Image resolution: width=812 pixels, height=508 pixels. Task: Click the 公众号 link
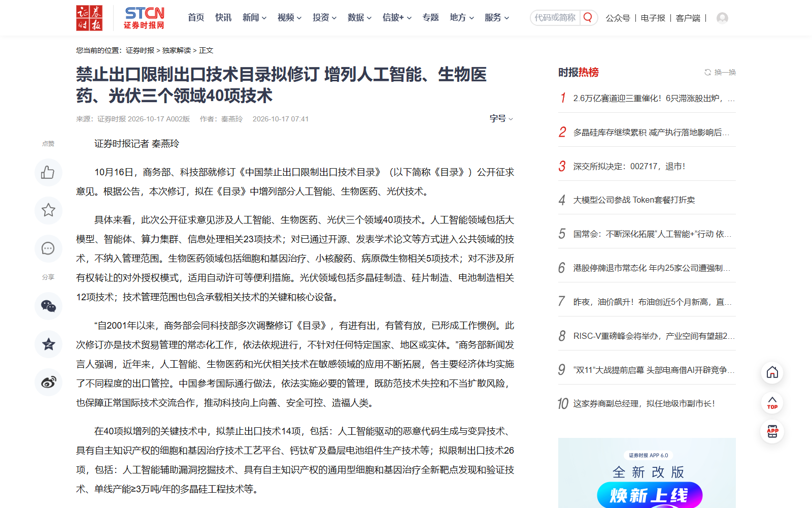click(618, 18)
